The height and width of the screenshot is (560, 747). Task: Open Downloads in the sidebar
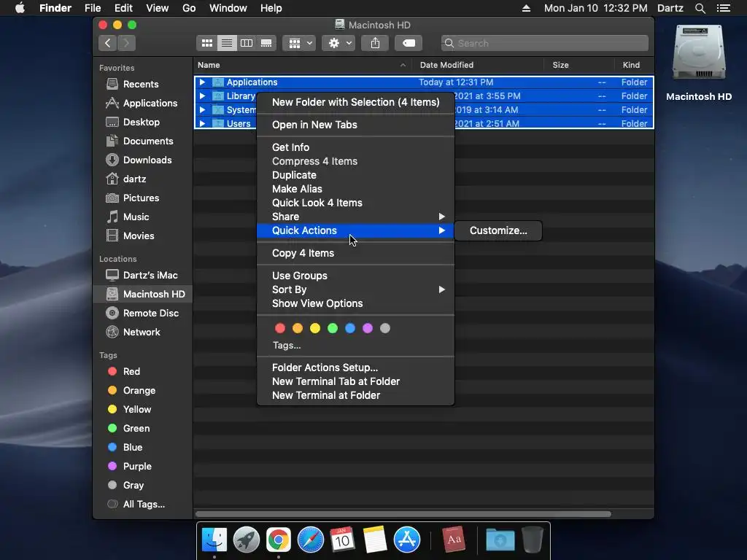pyautogui.click(x=147, y=160)
